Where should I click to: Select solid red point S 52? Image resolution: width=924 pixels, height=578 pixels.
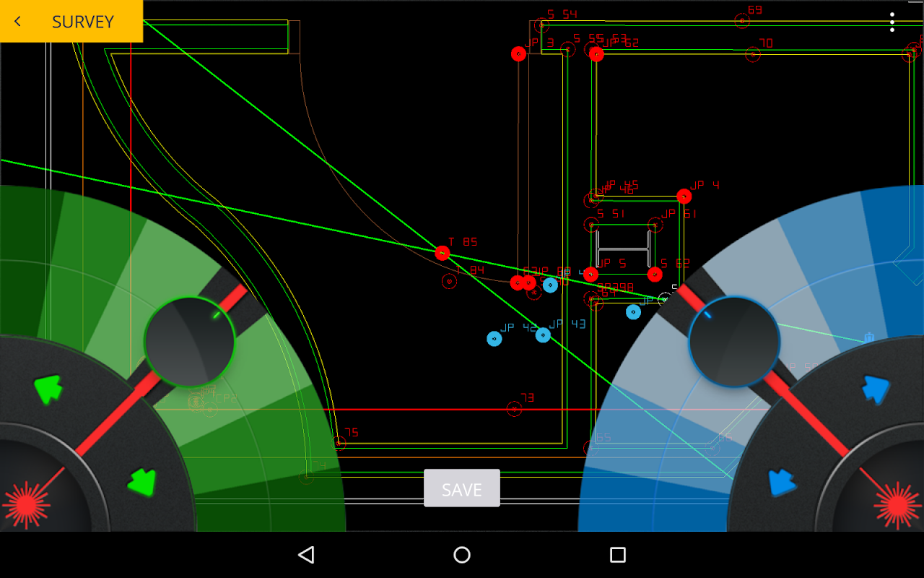(655, 275)
